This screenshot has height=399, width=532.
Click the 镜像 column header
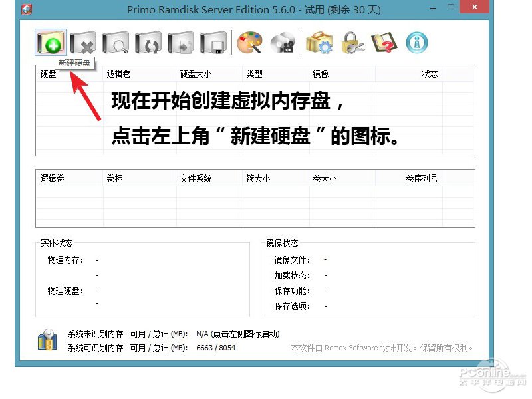pyautogui.click(x=321, y=74)
